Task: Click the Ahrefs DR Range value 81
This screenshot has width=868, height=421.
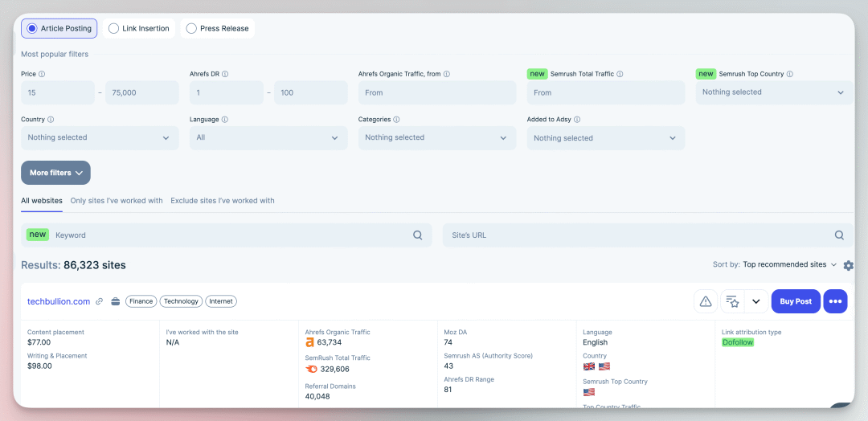Action: click(x=448, y=390)
